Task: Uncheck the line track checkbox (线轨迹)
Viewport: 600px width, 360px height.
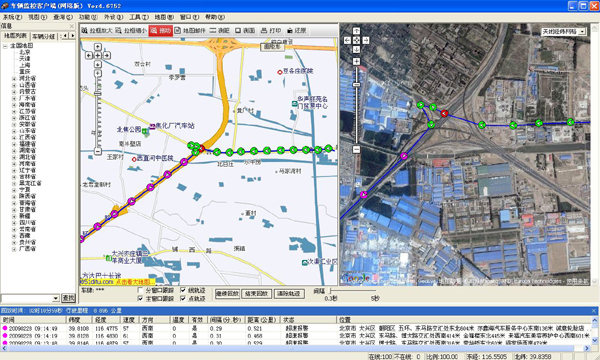Action: click(x=183, y=290)
